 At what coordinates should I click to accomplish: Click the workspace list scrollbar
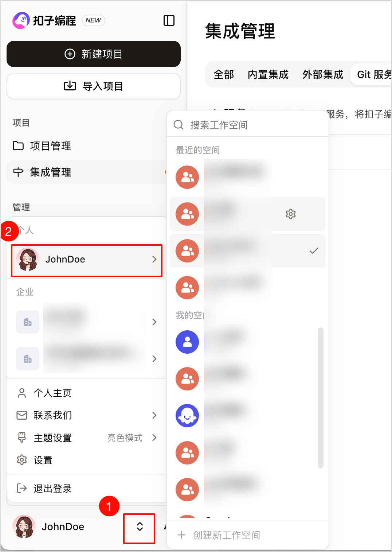coord(321,397)
